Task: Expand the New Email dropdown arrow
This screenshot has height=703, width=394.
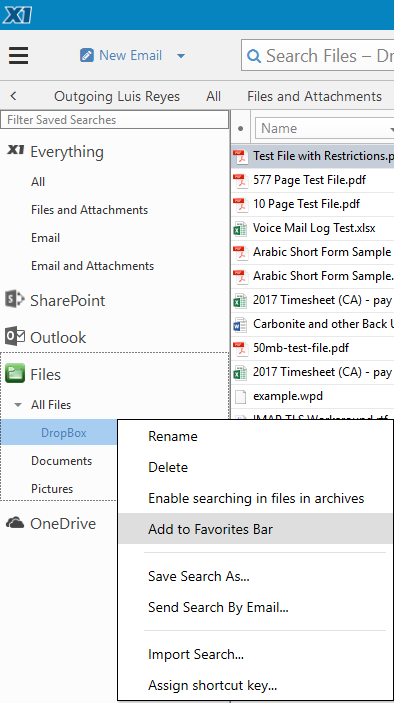Action: coord(181,56)
